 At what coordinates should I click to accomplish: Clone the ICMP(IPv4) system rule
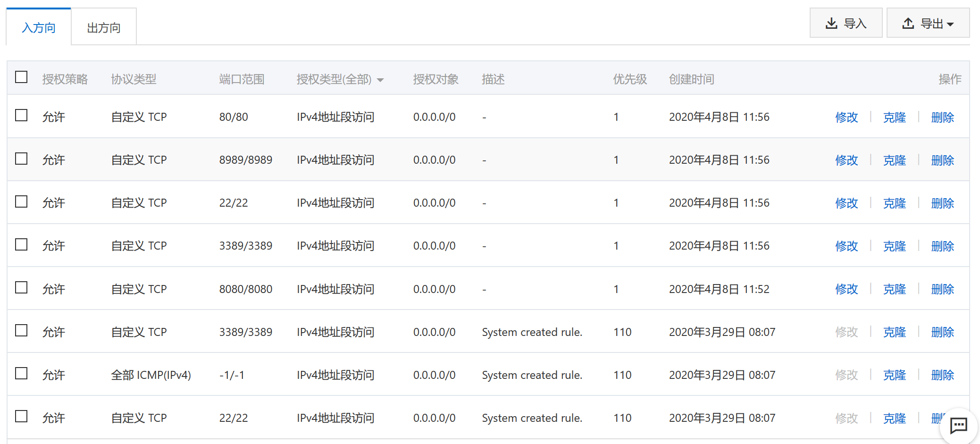(895, 375)
